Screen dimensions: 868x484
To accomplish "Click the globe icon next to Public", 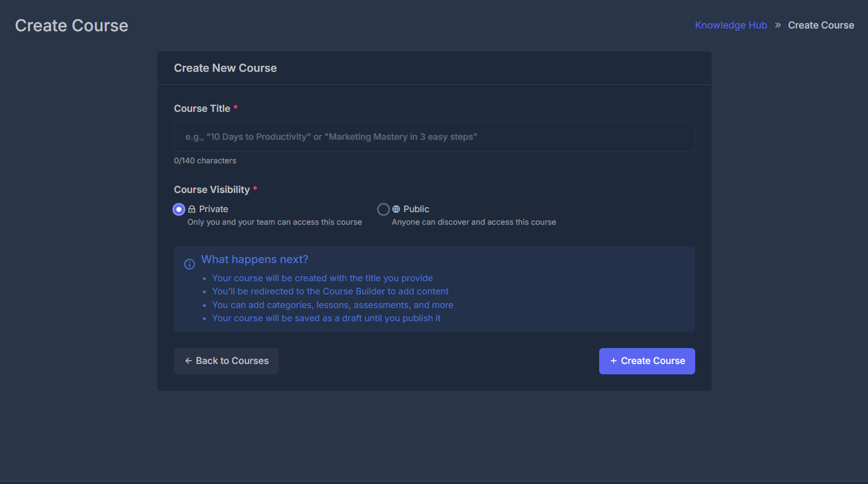I will click(396, 209).
